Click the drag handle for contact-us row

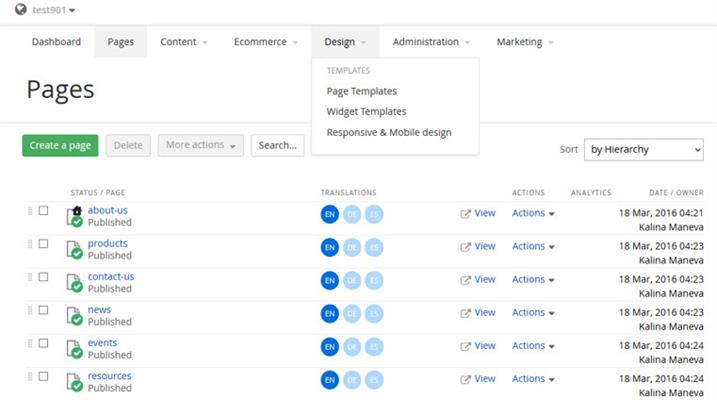pos(30,277)
